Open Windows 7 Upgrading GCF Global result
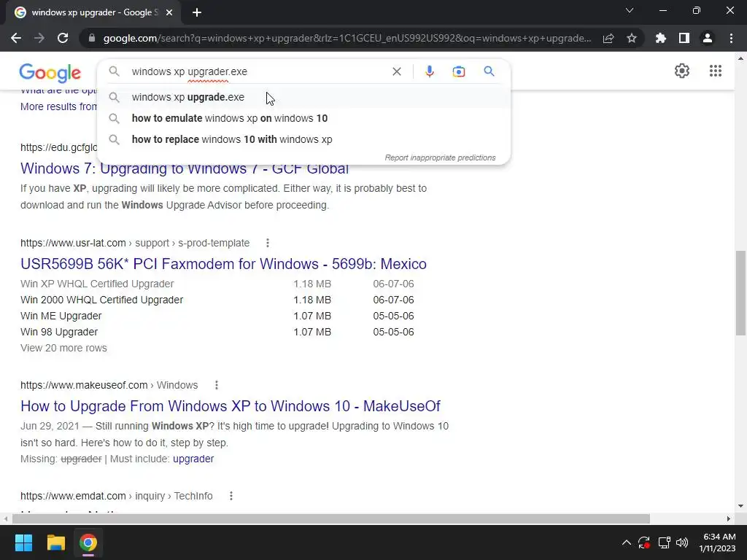This screenshot has height=560, width=747. pos(185,168)
